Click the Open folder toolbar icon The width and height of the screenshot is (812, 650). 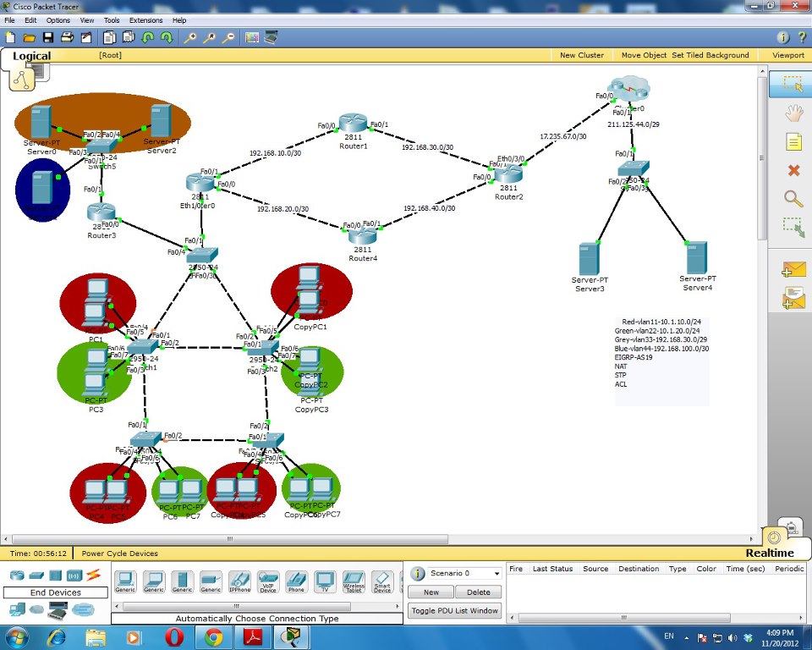29,37
